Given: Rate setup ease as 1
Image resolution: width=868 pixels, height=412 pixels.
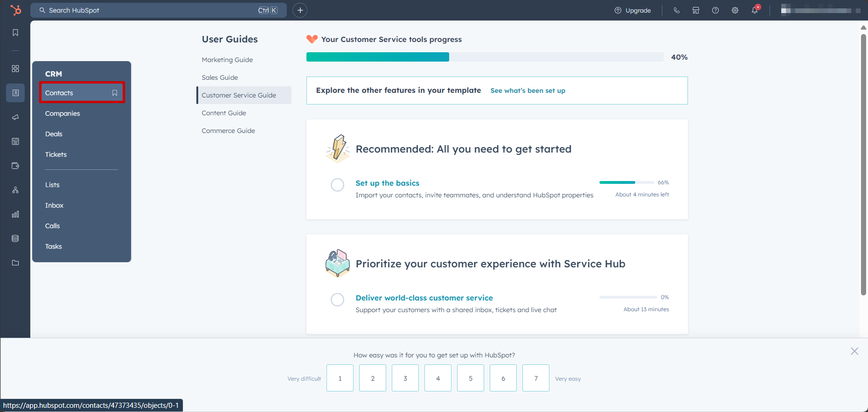Looking at the screenshot, I should [340, 378].
